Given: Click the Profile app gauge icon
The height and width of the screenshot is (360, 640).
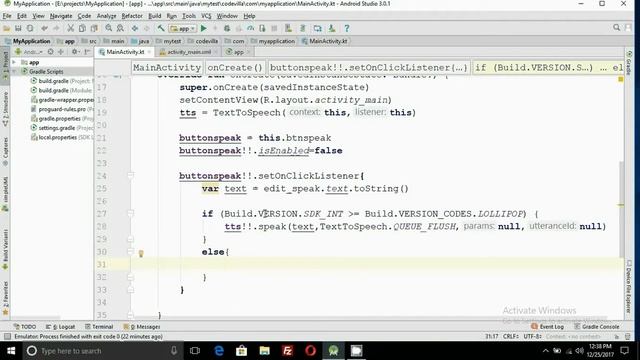Looking at the screenshot, I should (250, 29).
